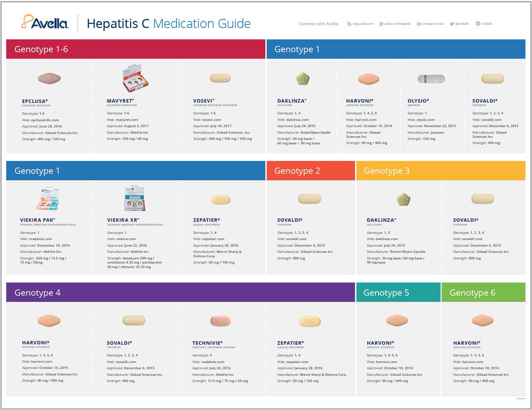Click the RSS feed icon beside blog.avella.com
Screen dimensions: 532x410
[349, 24]
